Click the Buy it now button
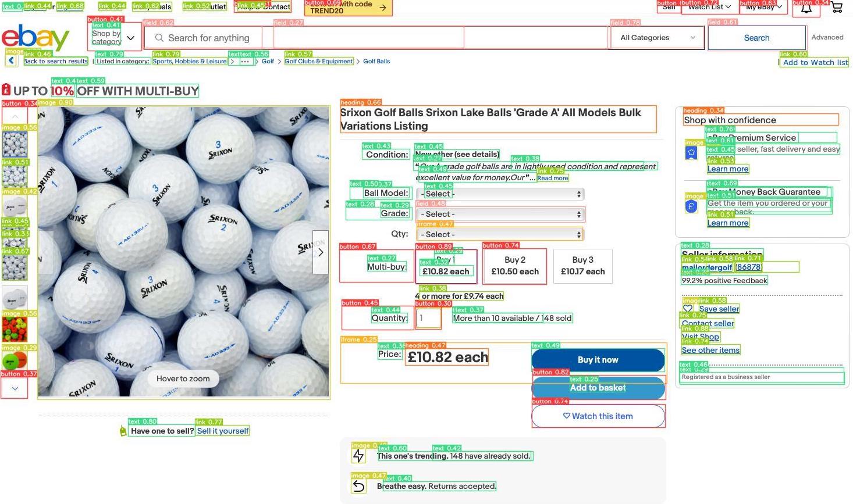Screen dimensions: 853x504 pyautogui.click(x=598, y=360)
